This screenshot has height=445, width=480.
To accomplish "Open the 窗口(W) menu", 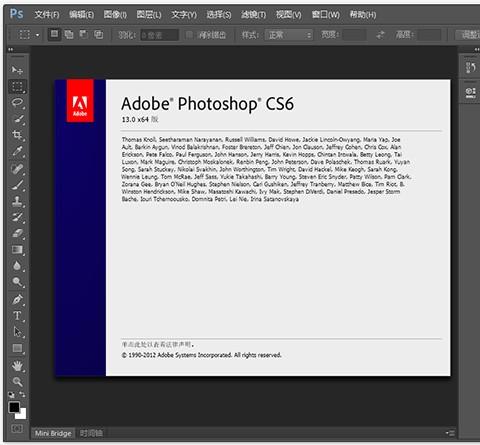I will coord(326,15).
